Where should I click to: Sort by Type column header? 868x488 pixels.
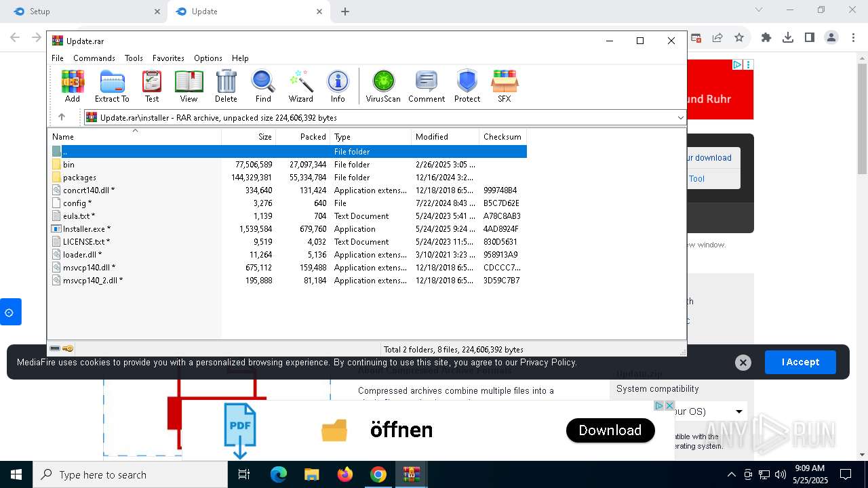coord(371,136)
